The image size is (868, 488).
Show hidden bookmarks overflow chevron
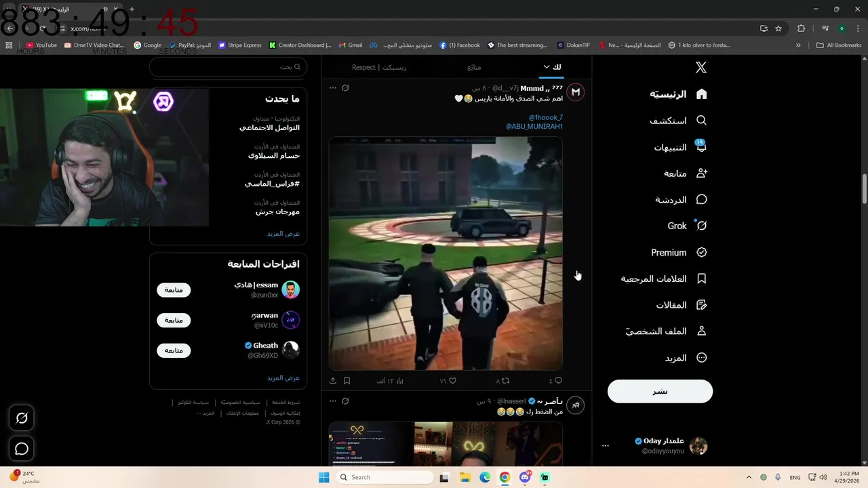[x=798, y=45]
